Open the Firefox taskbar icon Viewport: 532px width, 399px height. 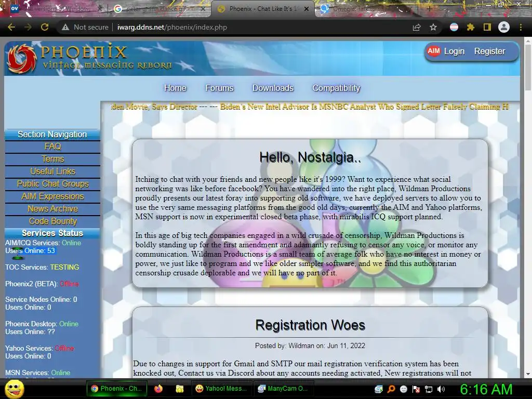pos(158,389)
